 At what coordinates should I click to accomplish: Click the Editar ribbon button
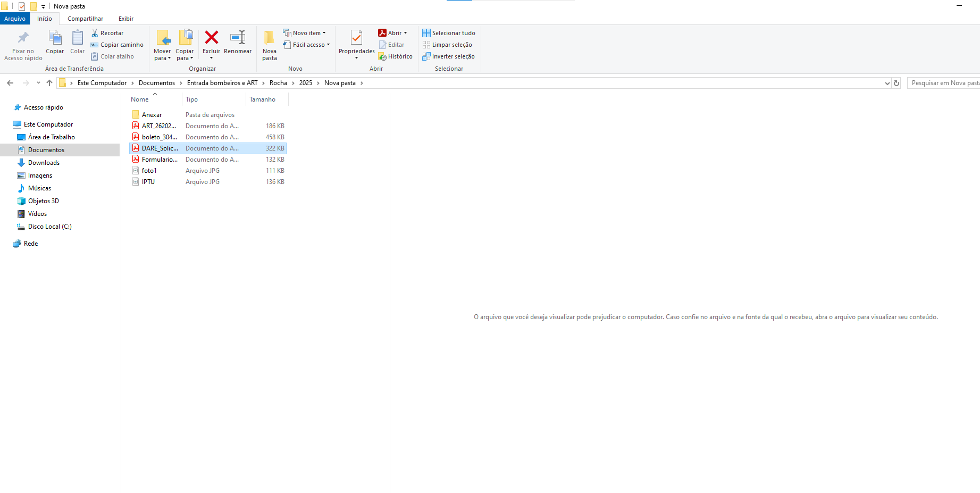pyautogui.click(x=391, y=45)
